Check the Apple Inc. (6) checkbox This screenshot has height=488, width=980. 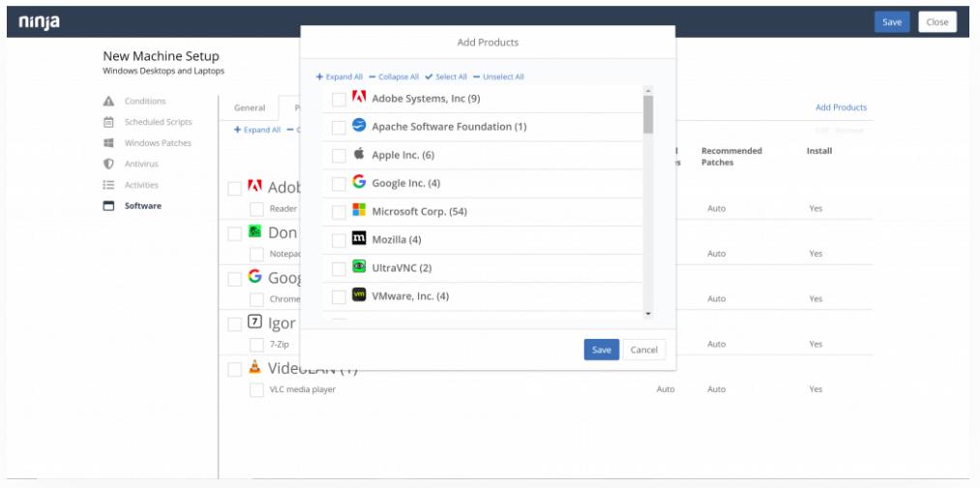coord(339,156)
